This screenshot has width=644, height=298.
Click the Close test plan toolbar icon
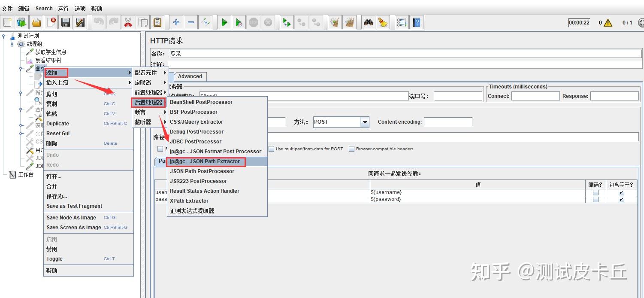pos(51,22)
